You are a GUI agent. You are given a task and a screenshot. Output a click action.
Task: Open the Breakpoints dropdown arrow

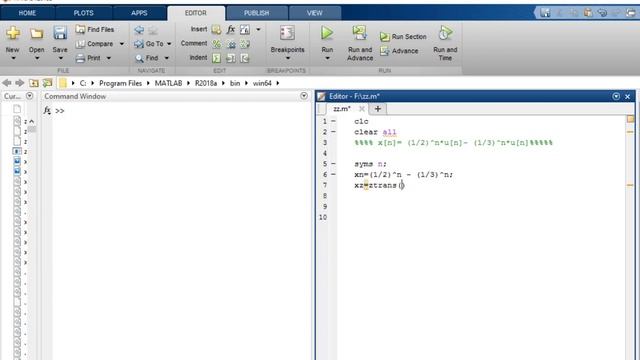click(x=288, y=58)
